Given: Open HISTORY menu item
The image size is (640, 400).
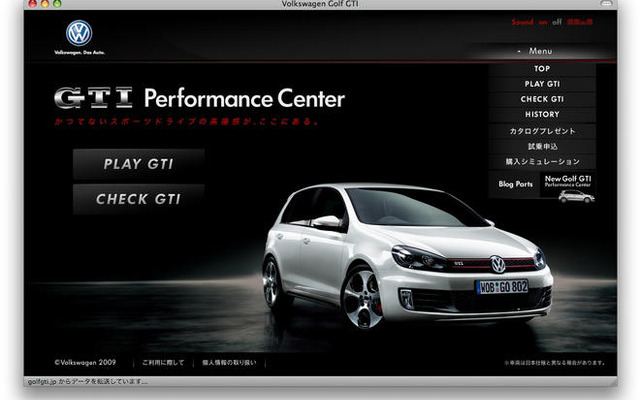Looking at the screenshot, I should pos(542,114).
